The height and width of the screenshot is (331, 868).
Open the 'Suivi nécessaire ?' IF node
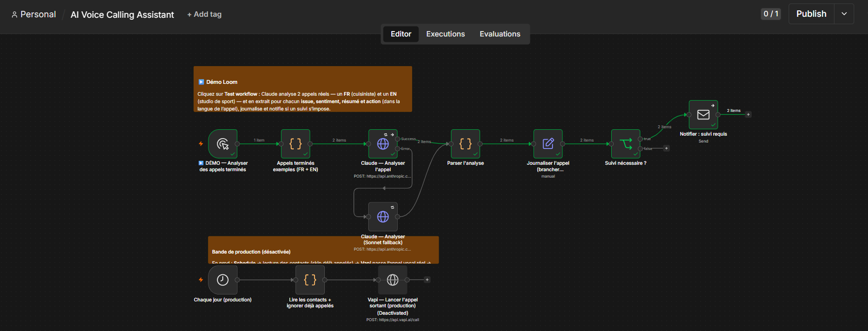tap(626, 144)
